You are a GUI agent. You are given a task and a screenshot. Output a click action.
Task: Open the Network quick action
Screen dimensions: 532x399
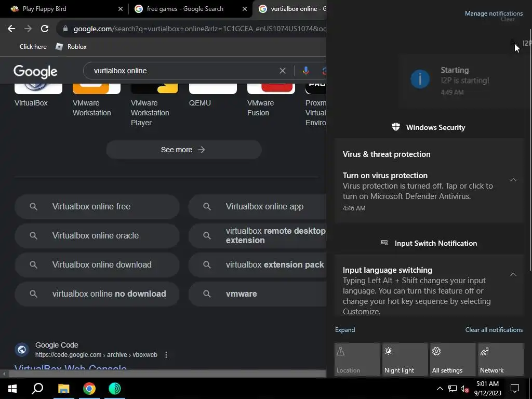[501, 360]
